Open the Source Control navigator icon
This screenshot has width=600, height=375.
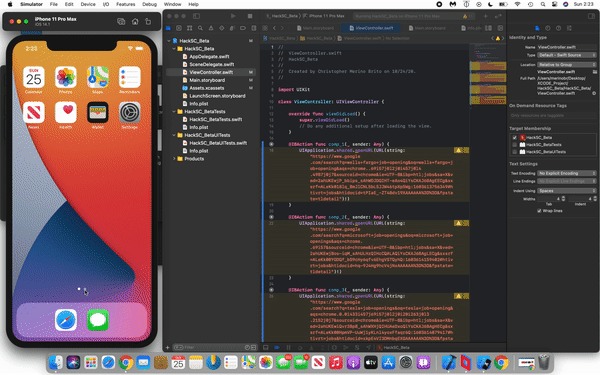[179, 28]
